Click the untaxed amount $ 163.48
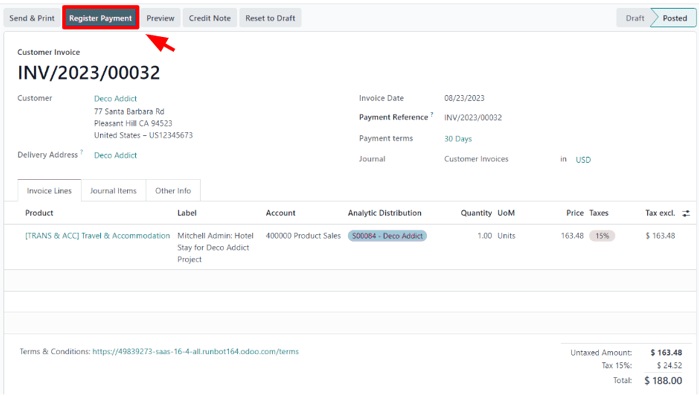 click(666, 353)
